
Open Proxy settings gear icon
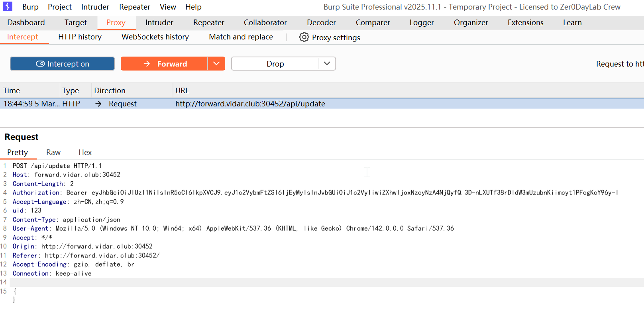(x=304, y=37)
